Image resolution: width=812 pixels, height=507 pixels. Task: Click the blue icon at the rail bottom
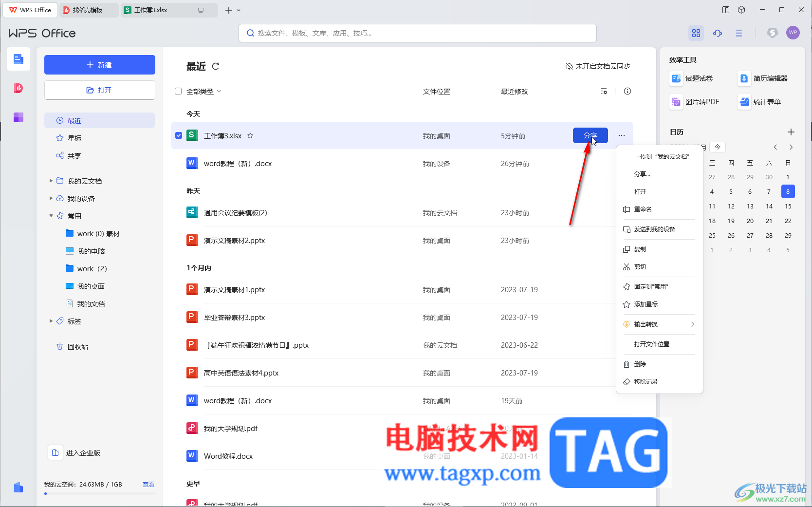tap(18, 487)
